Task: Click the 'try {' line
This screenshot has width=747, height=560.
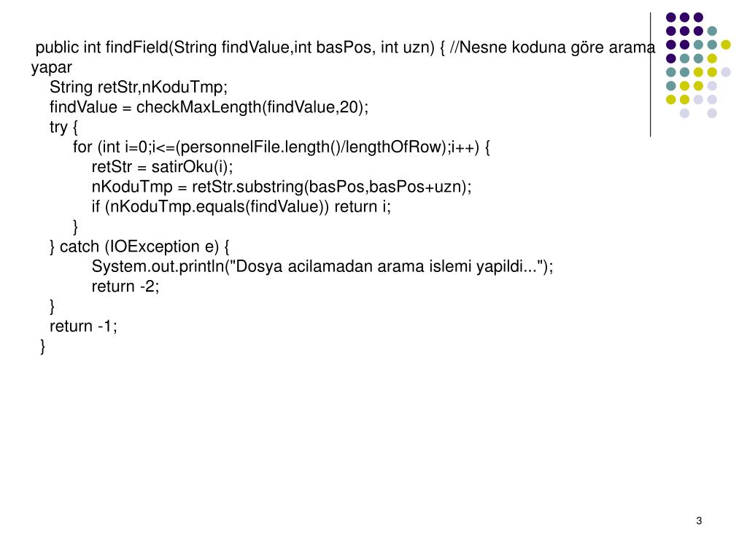Action: 63,127
